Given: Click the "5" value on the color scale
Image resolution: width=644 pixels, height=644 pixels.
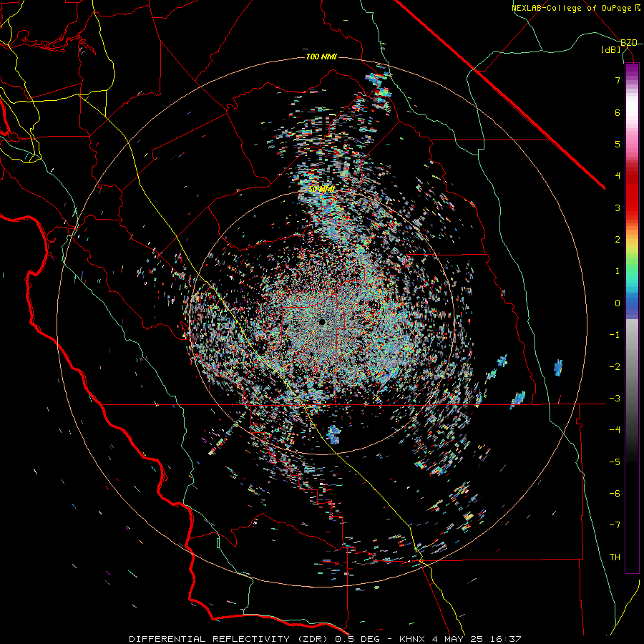Looking at the screenshot, I should 618,144.
